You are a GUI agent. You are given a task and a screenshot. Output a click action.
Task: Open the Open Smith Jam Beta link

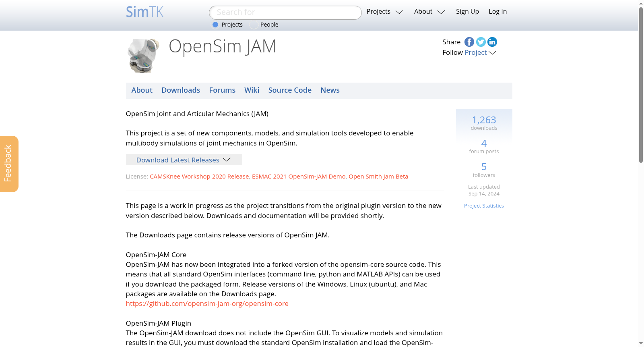[x=378, y=177]
